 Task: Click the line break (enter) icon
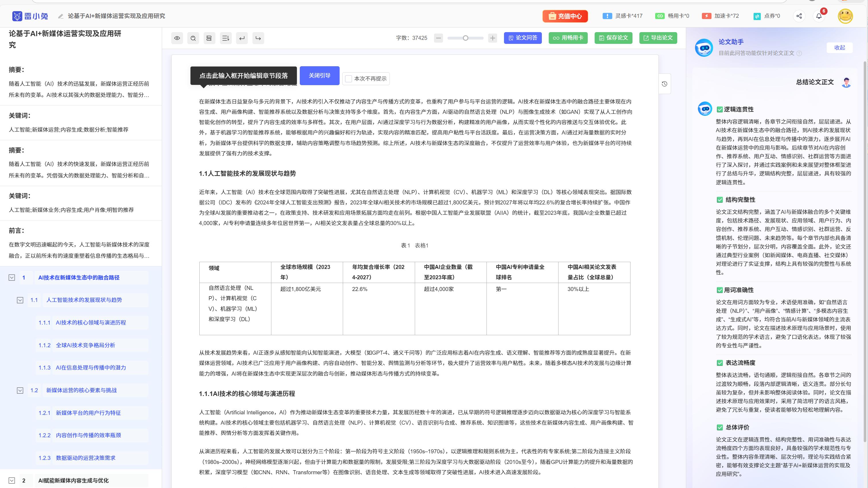242,38
